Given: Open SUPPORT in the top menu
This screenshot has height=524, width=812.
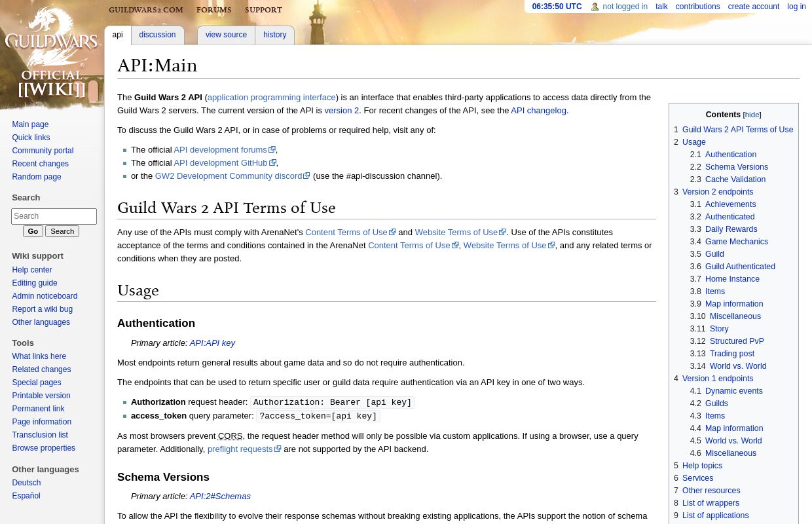Looking at the screenshot, I should (263, 10).
